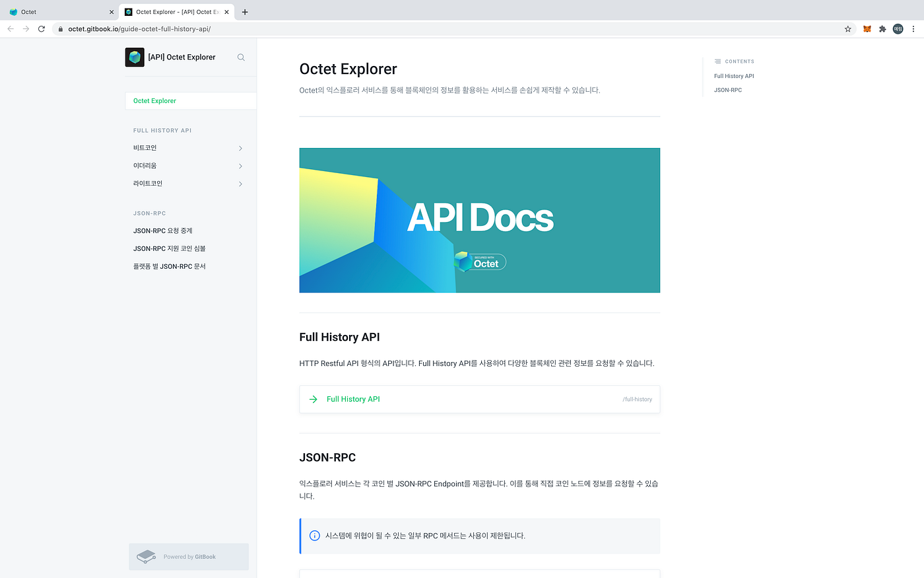Select the Octet Explorer [API] tab
The height and width of the screenshot is (578, 924).
click(176, 12)
